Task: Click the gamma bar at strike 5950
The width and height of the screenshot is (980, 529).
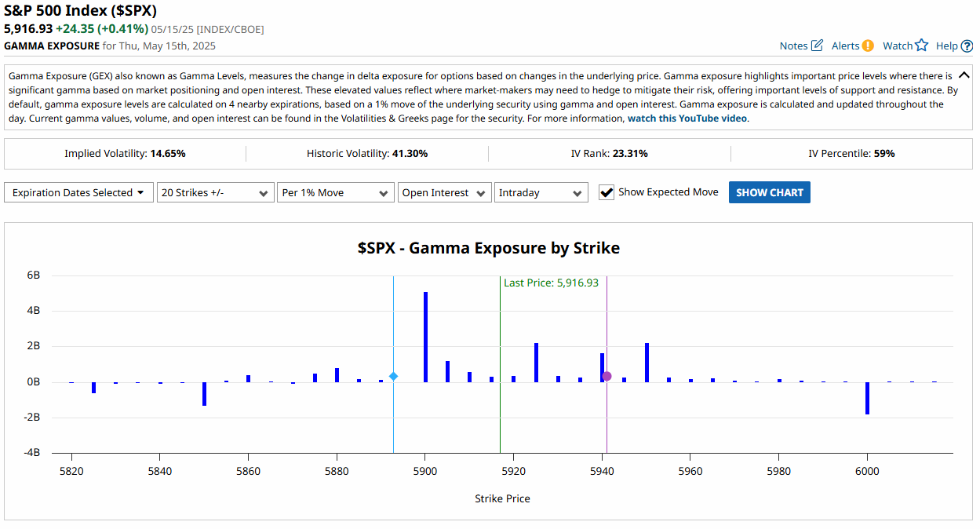Action: pyautogui.click(x=647, y=363)
